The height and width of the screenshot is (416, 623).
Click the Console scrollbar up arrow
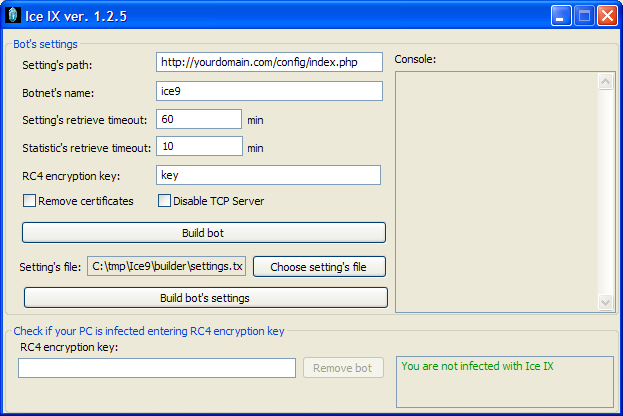click(606, 81)
